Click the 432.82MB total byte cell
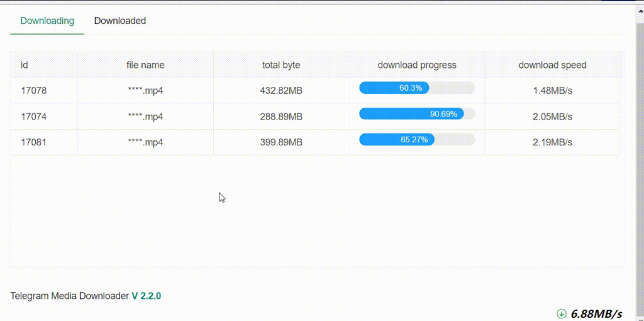The width and height of the screenshot is (644, 321). pyautogui.click(x=281, y=91)
